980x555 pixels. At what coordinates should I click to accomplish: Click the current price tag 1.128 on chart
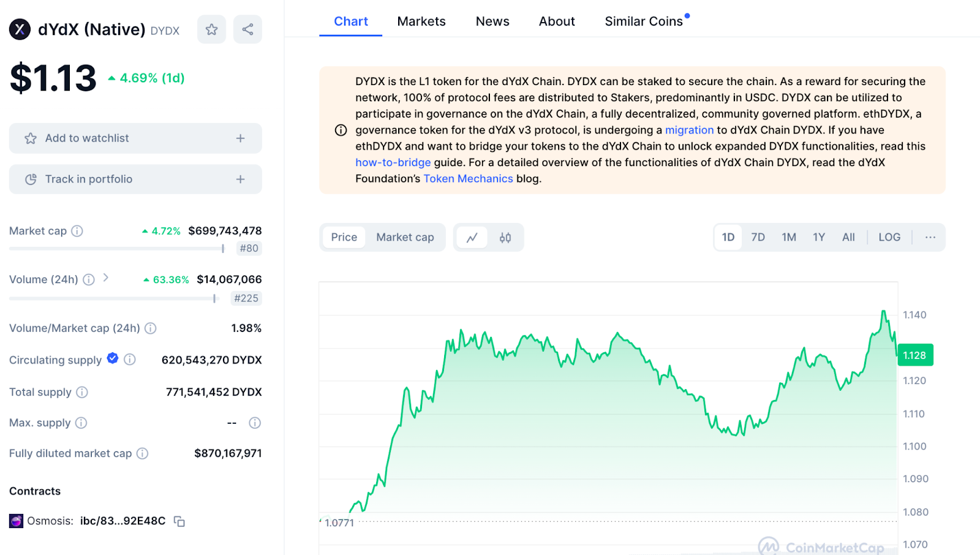pos(915,355)
